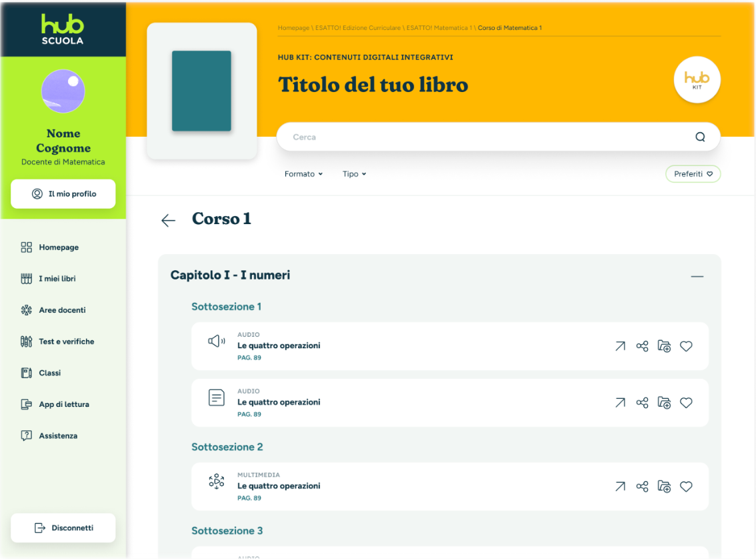Click the Homepage breadcrumb link

293,28
